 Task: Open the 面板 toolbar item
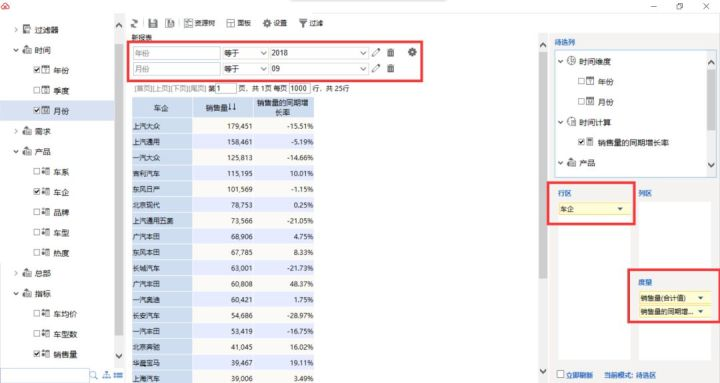238,23
